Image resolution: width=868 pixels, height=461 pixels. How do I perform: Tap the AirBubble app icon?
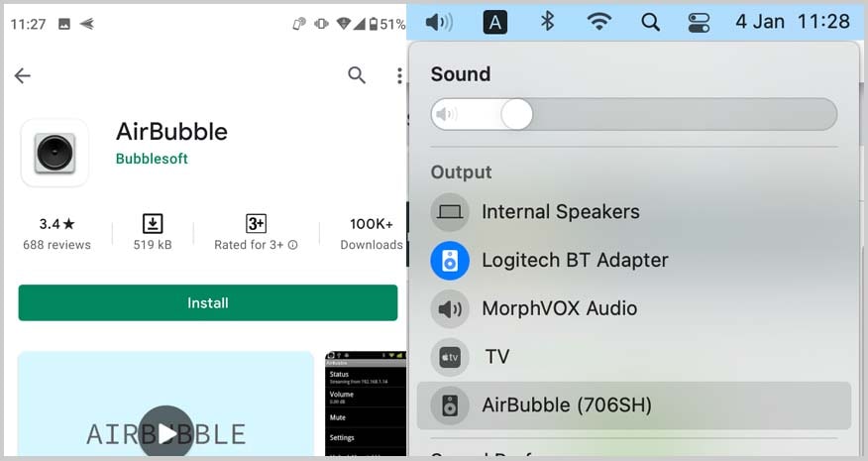[54, 153]
